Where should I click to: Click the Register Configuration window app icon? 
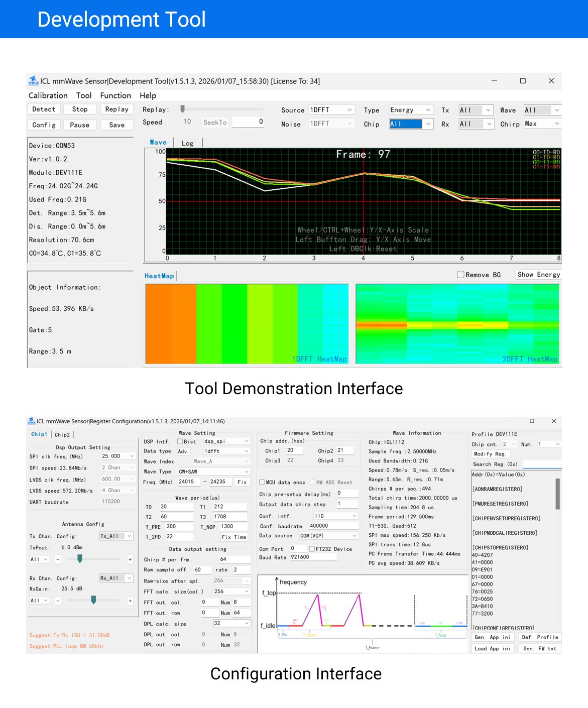(32, 421)
